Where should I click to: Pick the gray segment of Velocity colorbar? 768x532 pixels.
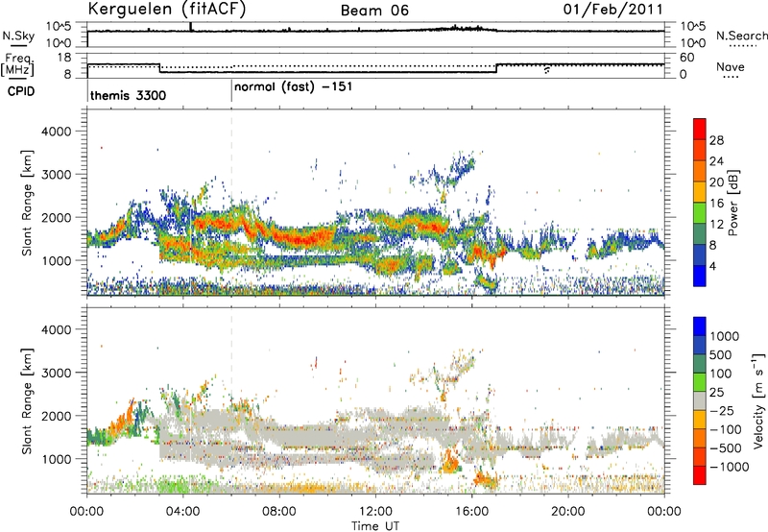click(700, 400)
